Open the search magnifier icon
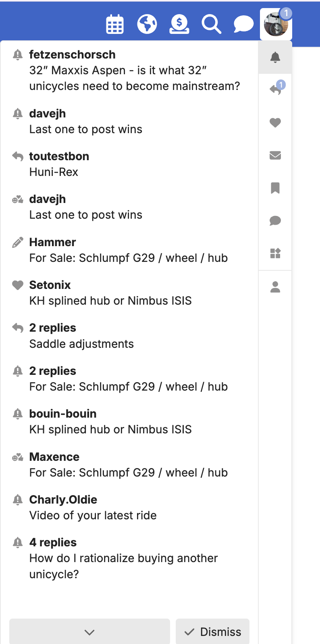Screen dimensions: 320x644 (x=212, y=25)
